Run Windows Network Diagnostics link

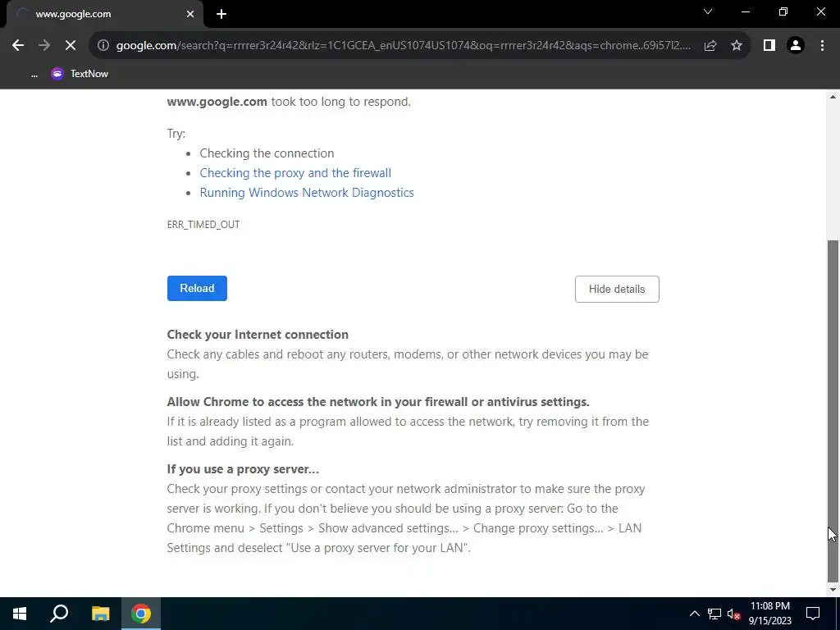point(307,193)
